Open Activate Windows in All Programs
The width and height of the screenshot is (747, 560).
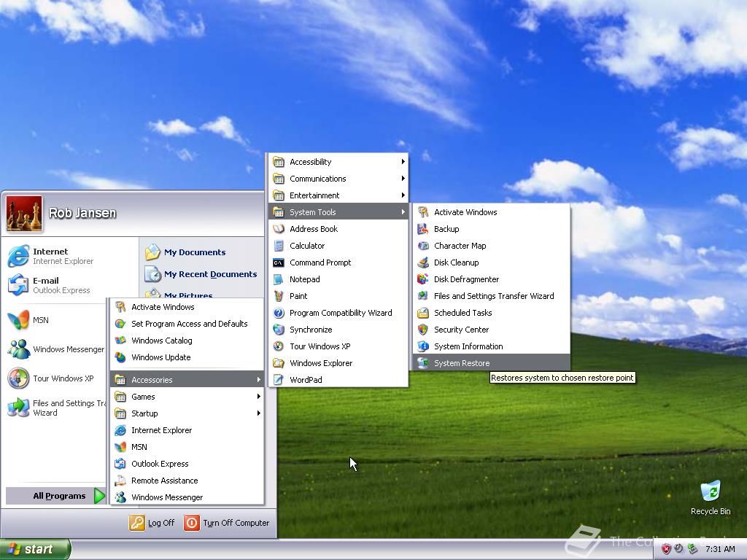(x=187, y=307)
